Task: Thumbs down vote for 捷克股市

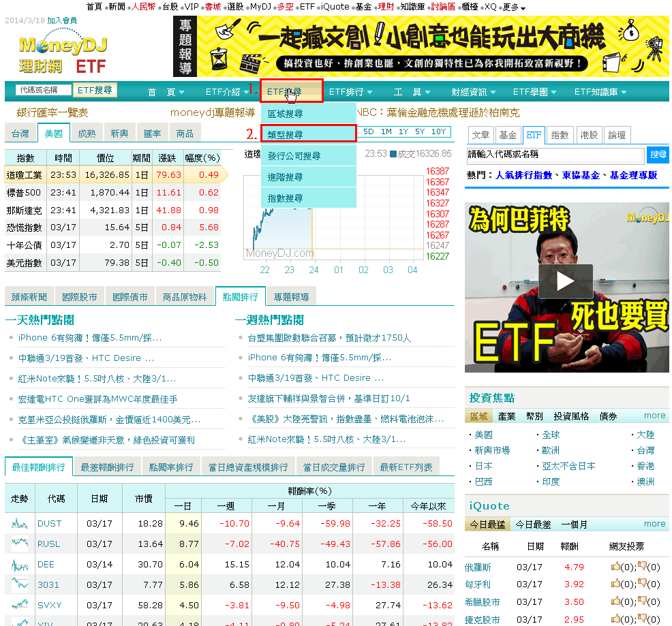Action: pyautogui.click(x=642, y=619)
